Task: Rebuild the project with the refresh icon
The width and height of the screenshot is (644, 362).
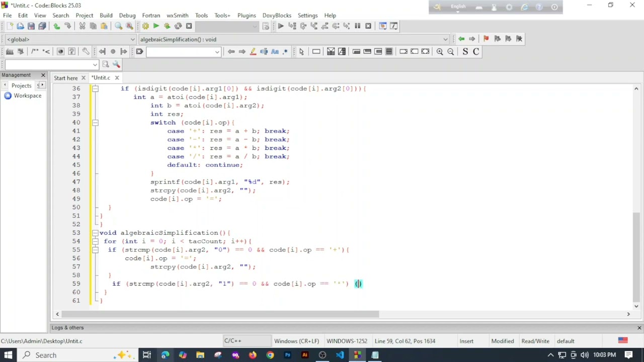Action: (x=178, y=26)
